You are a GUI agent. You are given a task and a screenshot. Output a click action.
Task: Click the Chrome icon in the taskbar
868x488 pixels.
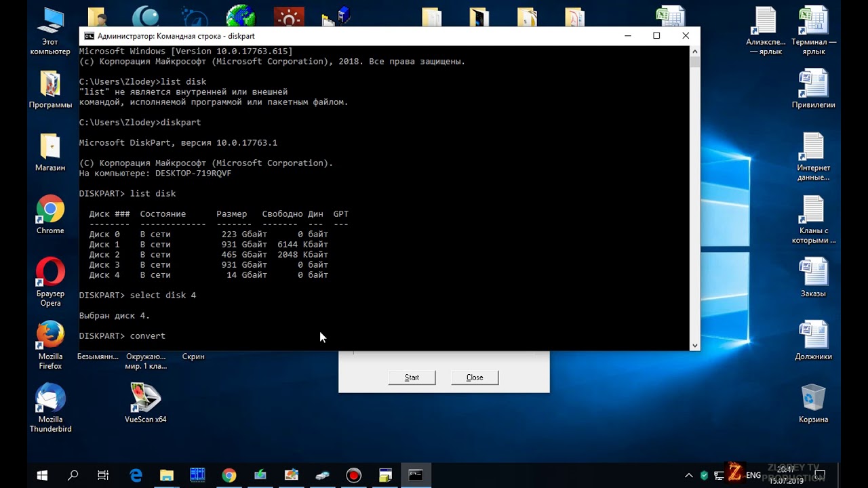(x=229, y=475)
